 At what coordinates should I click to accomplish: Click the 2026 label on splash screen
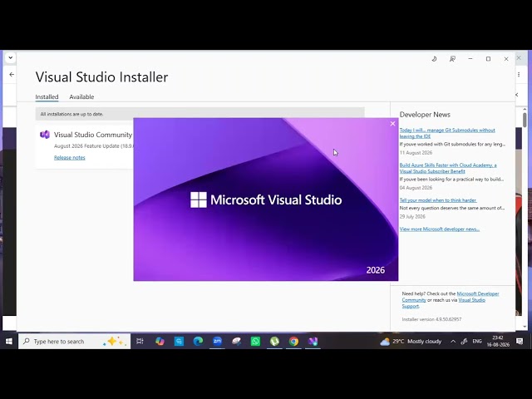pyautogui.click(x=376, y=270)
